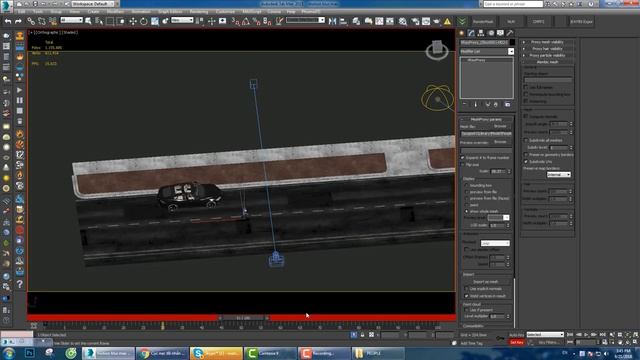Toggle the 3D Snaps button

(236, 21)
